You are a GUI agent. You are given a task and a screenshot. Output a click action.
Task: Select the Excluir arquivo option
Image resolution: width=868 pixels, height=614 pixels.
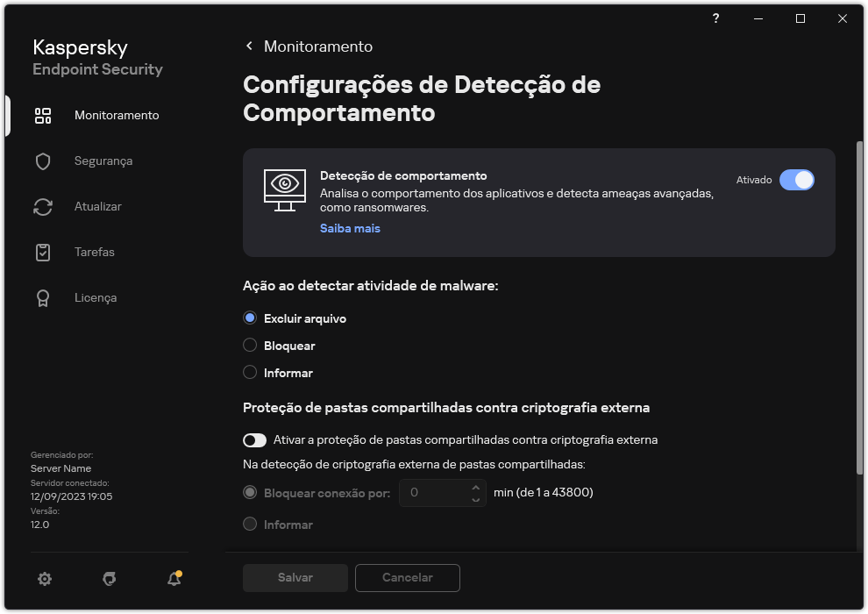pyautogui.click(x=250, y=318)
